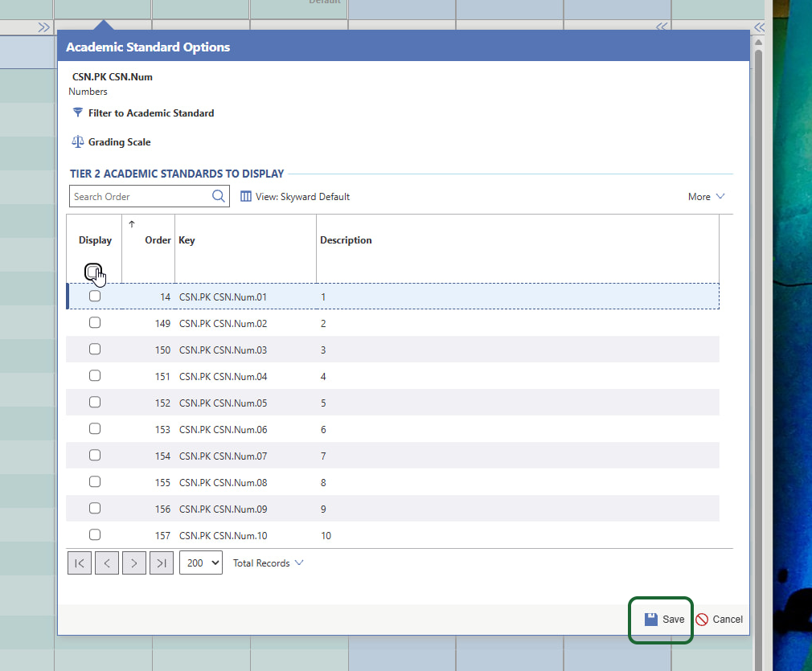Check Display for CSN.PK CSN.Num.01

tap(95, 297)
